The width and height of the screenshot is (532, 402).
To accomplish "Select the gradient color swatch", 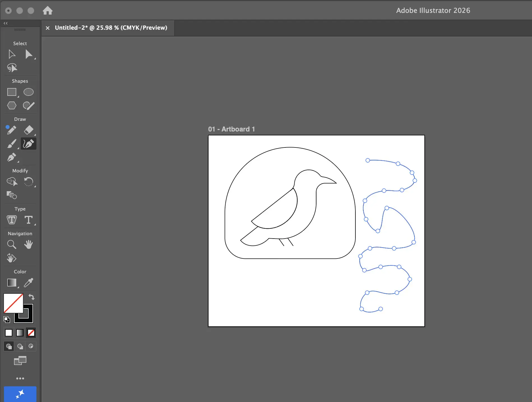I will (20, 333).
